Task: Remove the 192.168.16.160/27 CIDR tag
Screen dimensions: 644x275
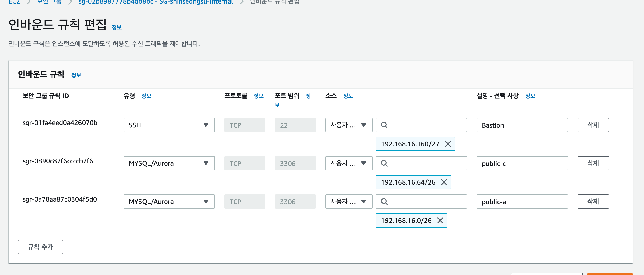Action: 448,144
